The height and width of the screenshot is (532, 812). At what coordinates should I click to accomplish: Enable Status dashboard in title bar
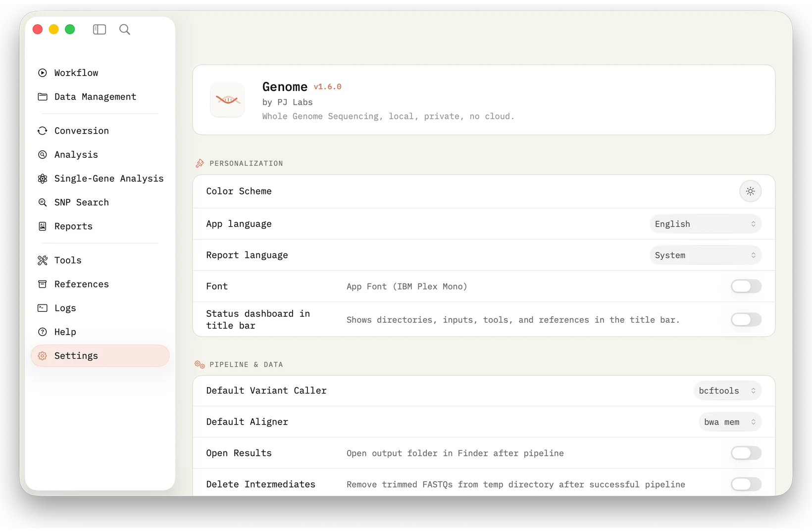pos(746,320)
